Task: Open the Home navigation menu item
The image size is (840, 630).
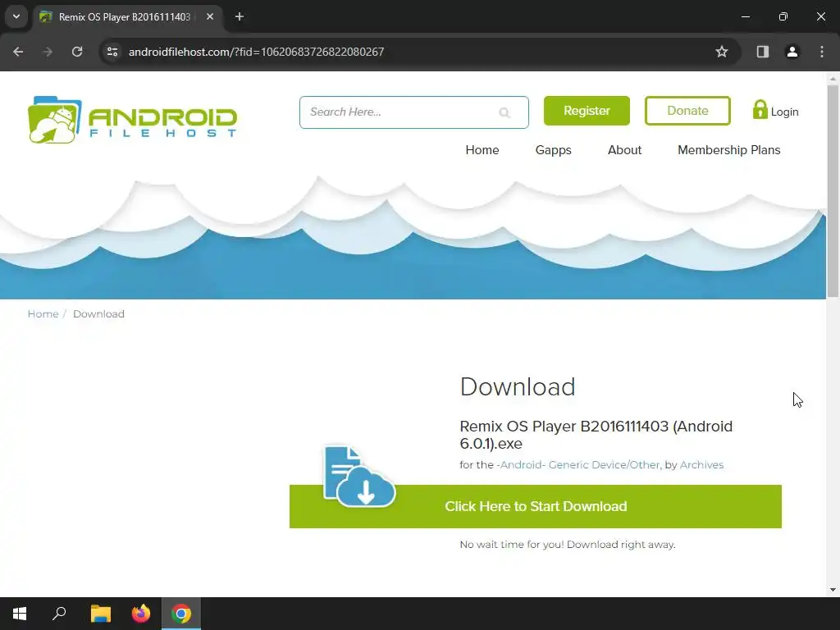Action: click(482, 150)
